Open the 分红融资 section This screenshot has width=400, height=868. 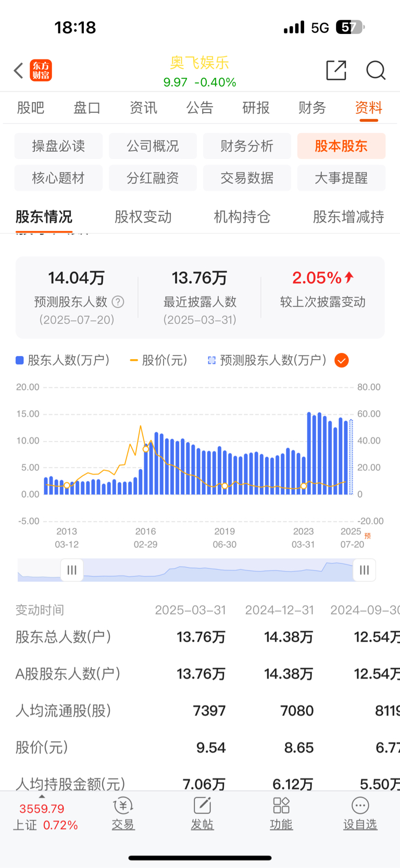(x=153, y=178)
